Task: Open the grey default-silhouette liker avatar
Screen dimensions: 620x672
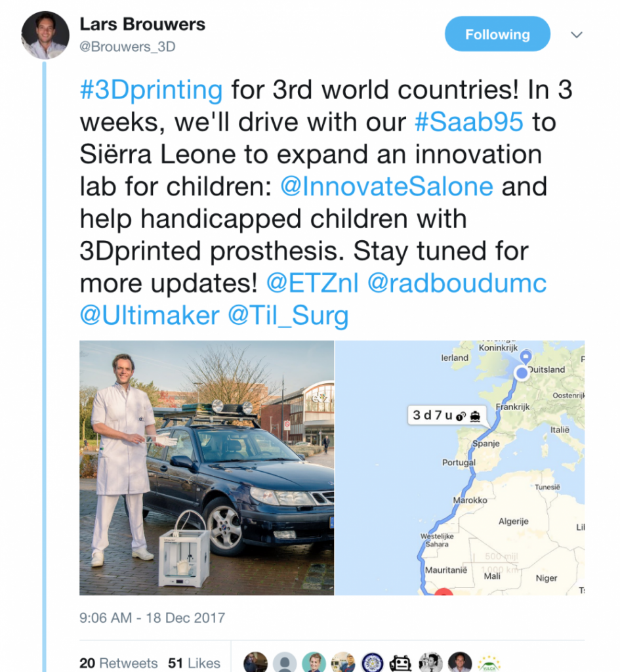Action: click(285, 662)
